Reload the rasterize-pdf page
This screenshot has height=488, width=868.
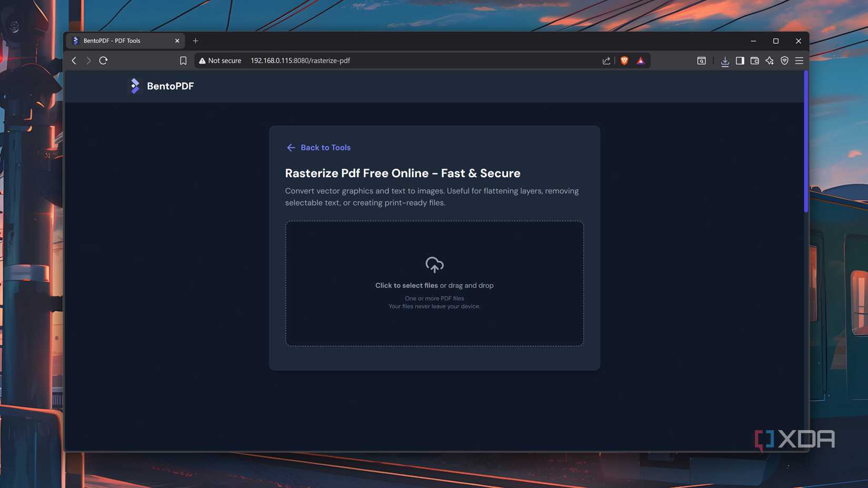click(x=103, y=60)
